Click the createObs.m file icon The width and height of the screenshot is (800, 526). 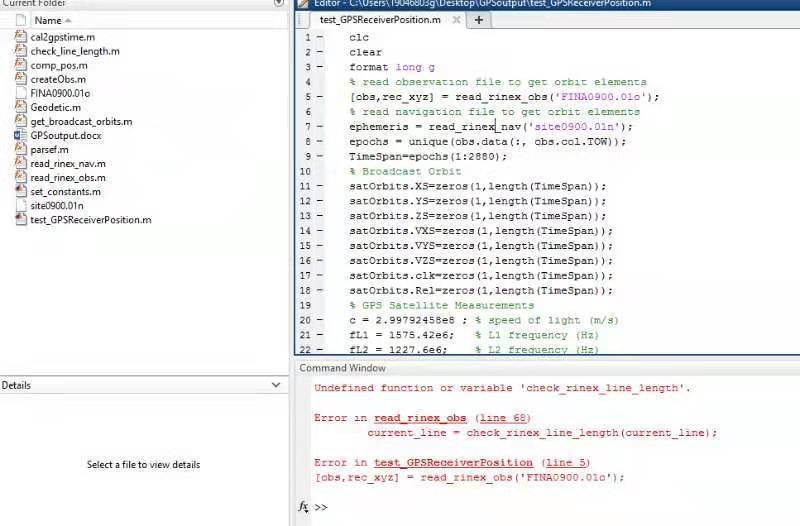point(21,79)
